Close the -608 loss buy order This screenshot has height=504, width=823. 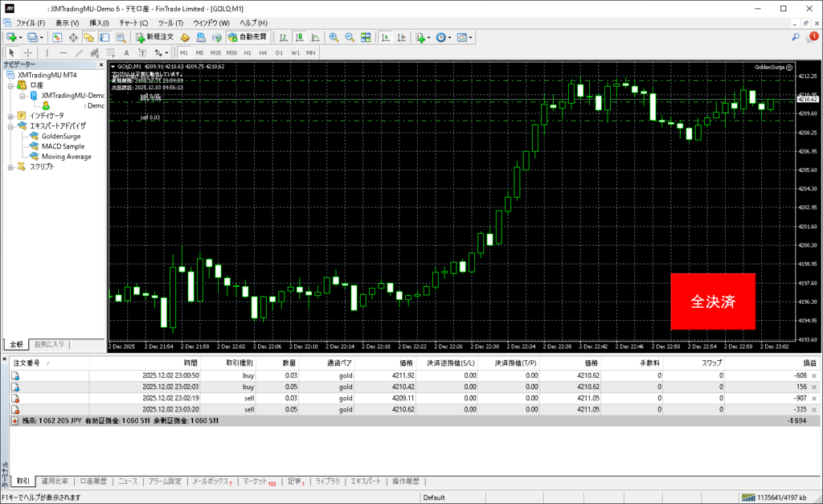coord(814,375)
